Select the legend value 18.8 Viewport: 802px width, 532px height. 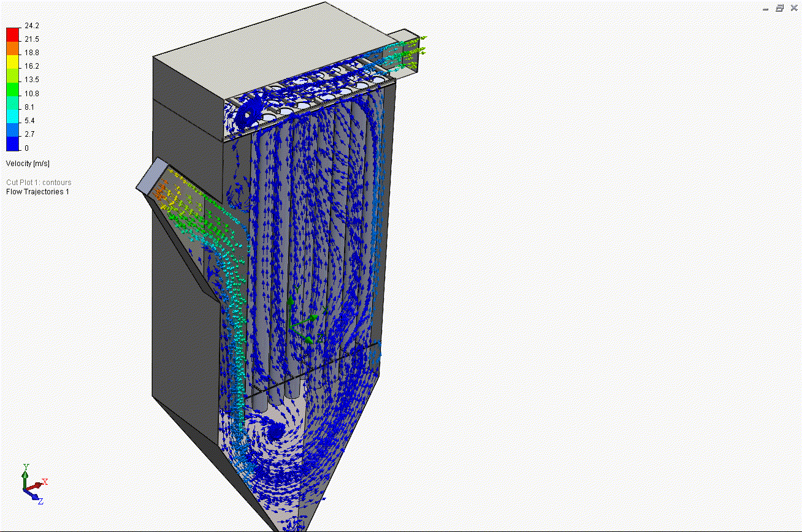(31, 53)
